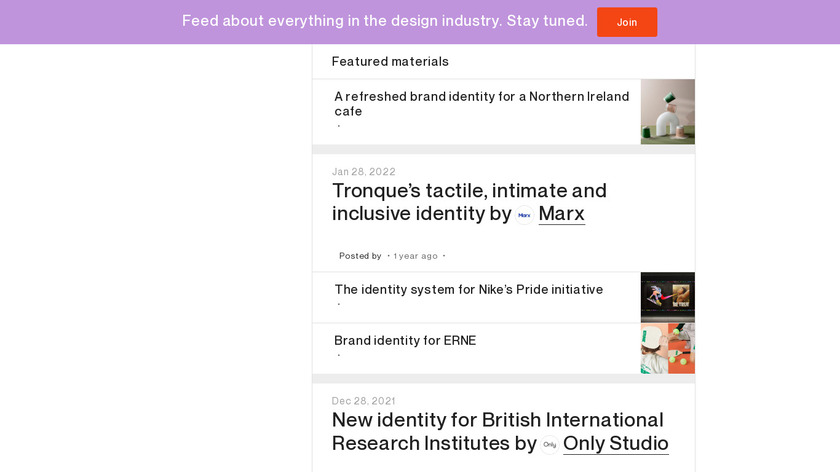This screenshot has width=840, height=472.
Task: Click the Northern Ireland cafe thumbnail
Action: tap(667, 112)
